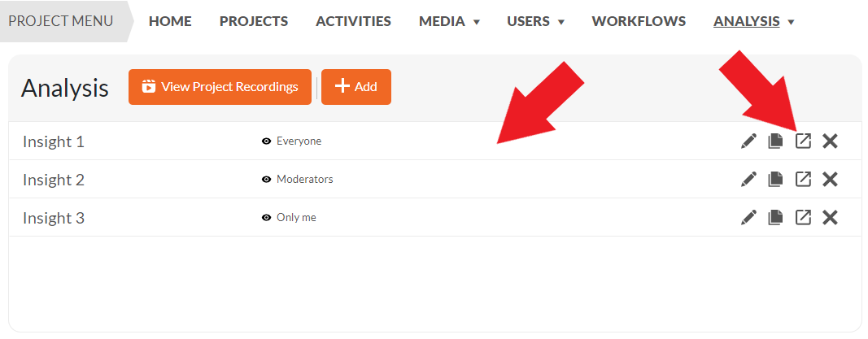The height and width of the screenshot is (339, 868).
Task: Click the Add button
Action: click(x=356, y=87)
